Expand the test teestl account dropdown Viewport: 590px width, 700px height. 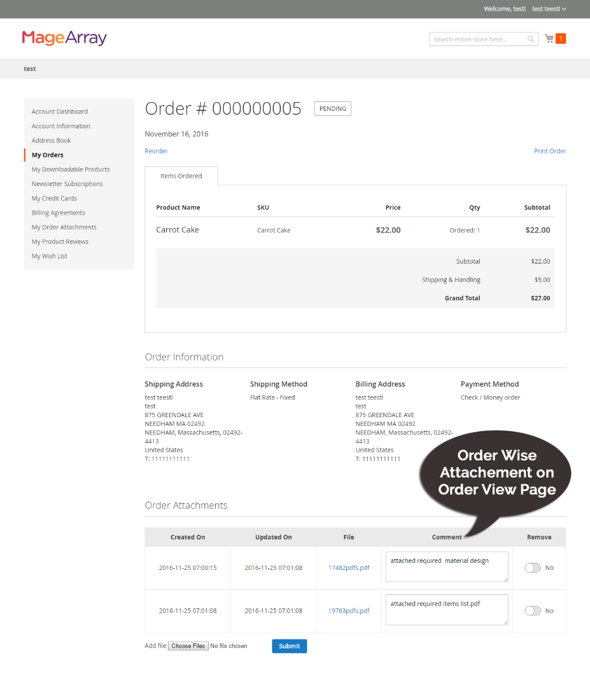coord(548,9)
